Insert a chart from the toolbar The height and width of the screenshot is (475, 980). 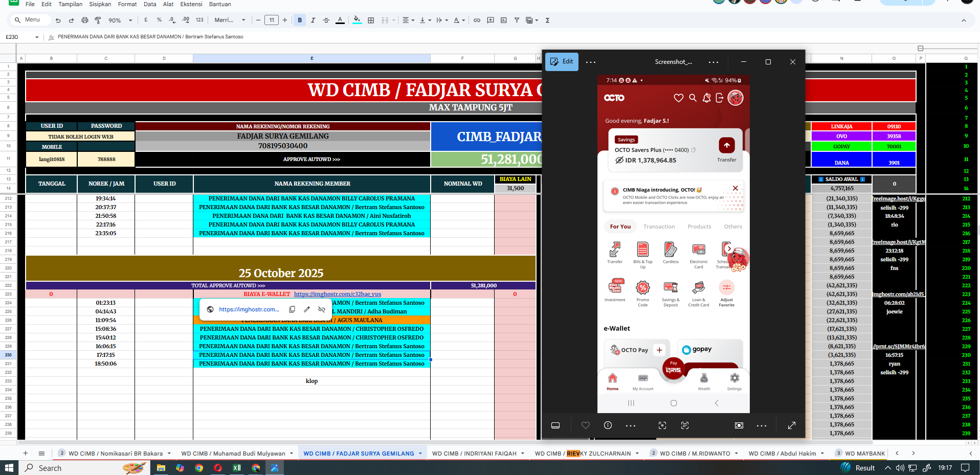point(504,20)
